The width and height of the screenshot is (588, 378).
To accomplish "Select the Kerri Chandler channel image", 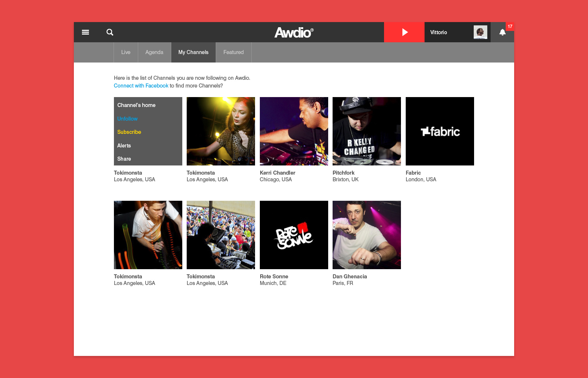I will point(294,131).
